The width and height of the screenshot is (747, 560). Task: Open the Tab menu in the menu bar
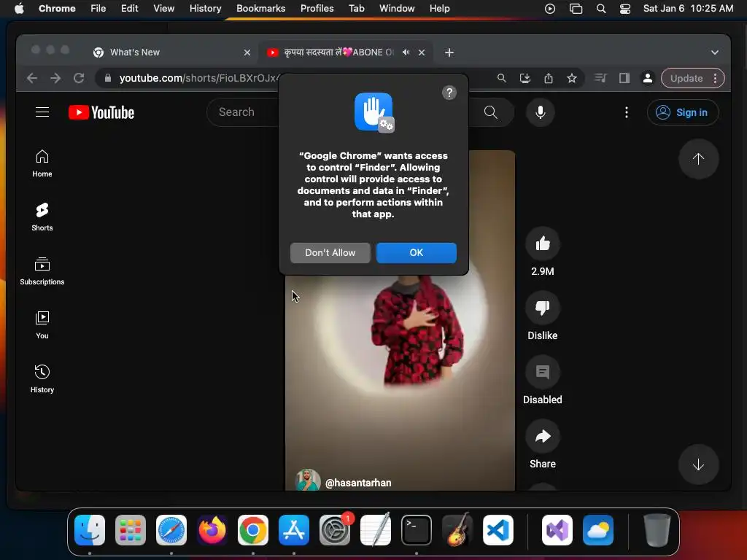click(x=356, y=9)
